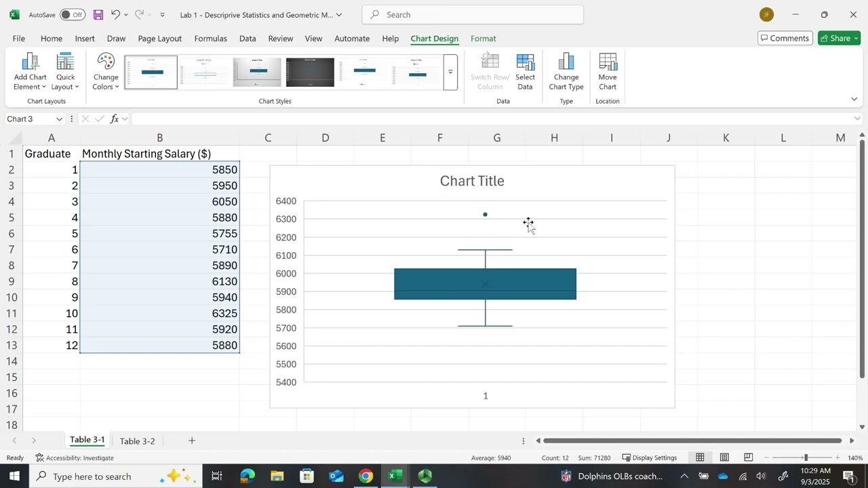Screen dimensions: 868x488
Task: Open the Change Colors palette
Action: point(106,72)
